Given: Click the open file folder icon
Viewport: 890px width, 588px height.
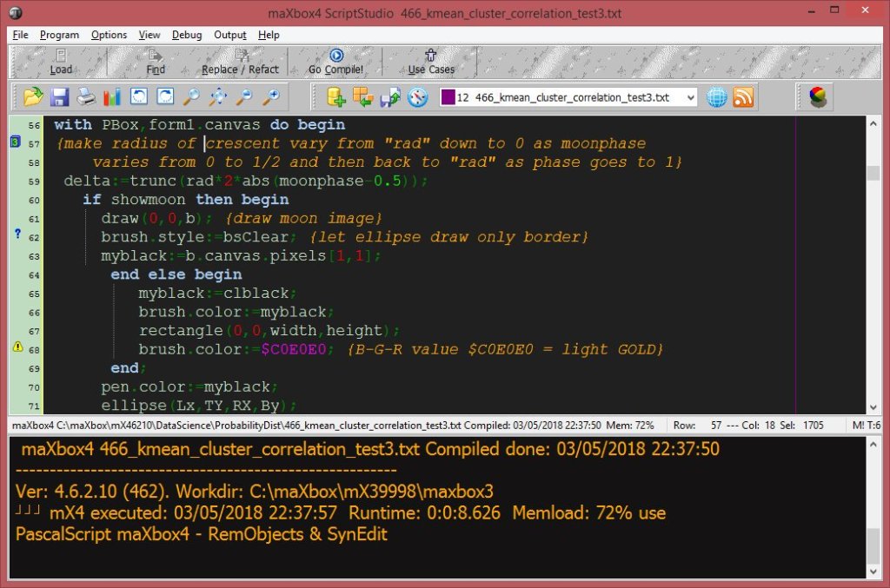Looking at the screenshot, I should tap(33, 97).
